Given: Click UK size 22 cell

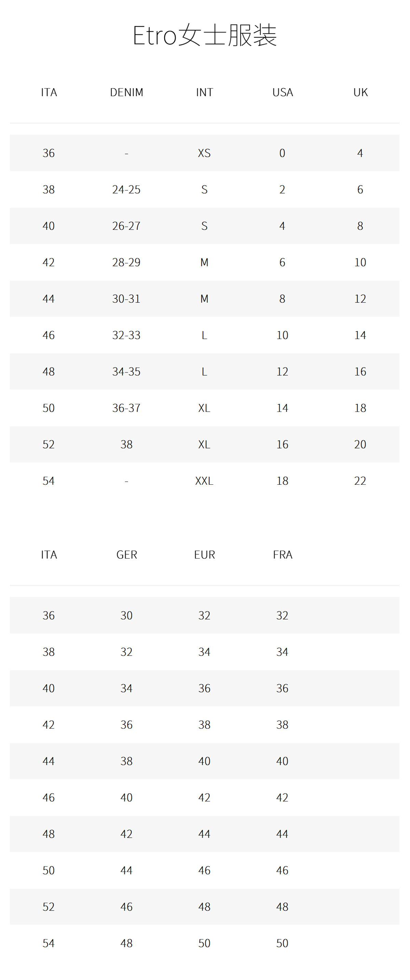Looking at the screenshot, I should [x=360, y=481].
